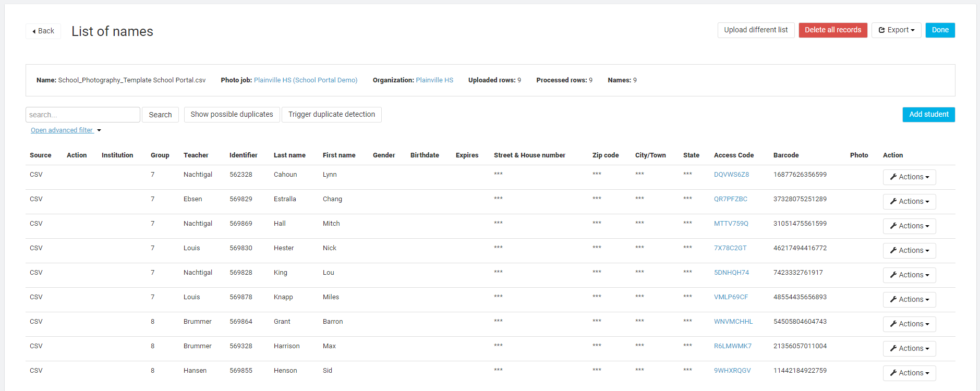Click Upload different list button
The height and width of the screenshot is (391, 980).
756,30
